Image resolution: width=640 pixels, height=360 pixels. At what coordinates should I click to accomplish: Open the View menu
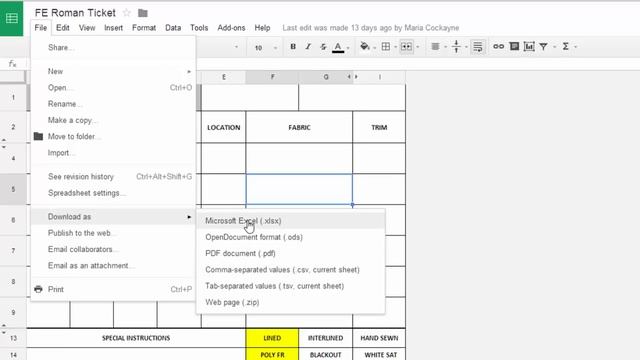click(x=87, y=28)
